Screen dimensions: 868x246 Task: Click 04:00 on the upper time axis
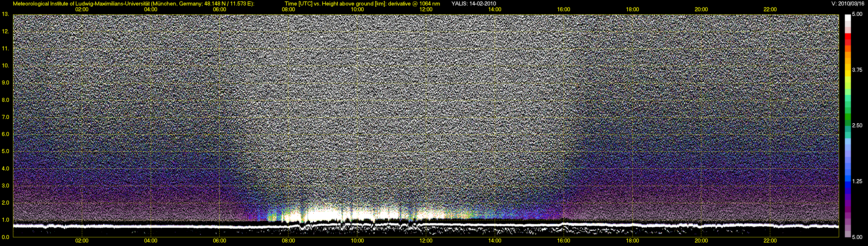click(x=151, y=10)
